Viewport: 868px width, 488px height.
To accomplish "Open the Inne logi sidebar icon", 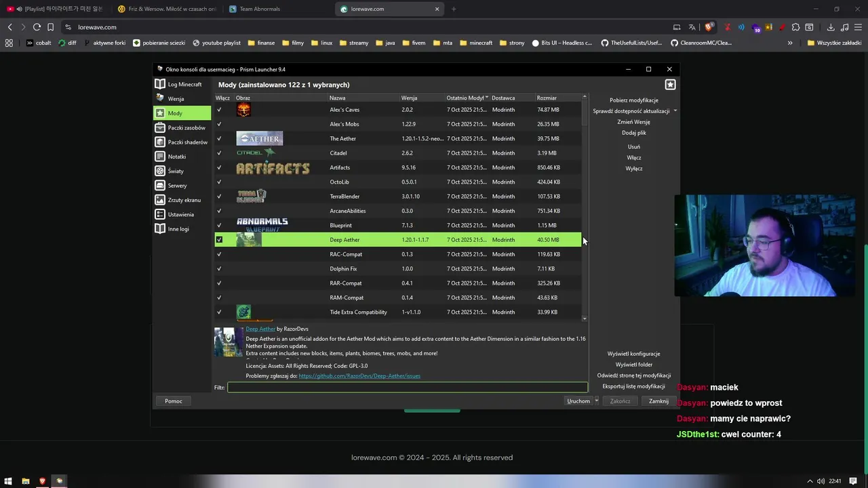I will pos(160,228).
